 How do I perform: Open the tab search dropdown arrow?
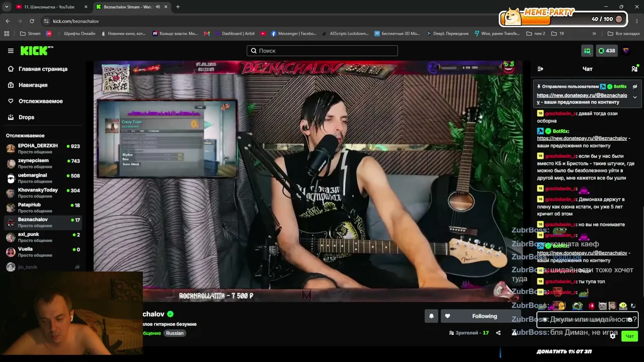(x=6, y=7)
